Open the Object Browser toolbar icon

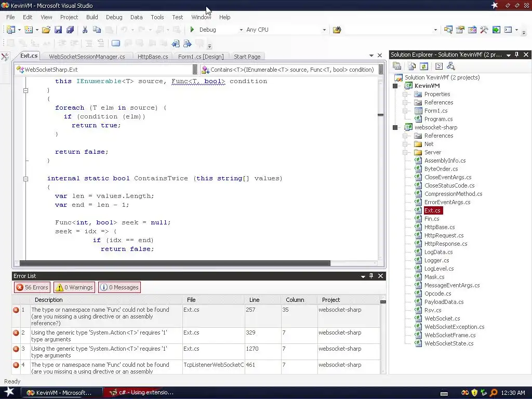pos(472,30)
